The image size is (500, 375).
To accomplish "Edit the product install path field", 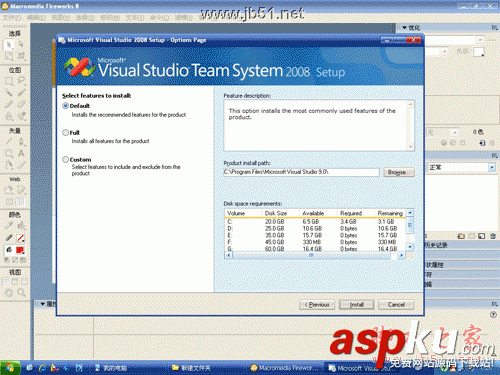I will [301, 172].
